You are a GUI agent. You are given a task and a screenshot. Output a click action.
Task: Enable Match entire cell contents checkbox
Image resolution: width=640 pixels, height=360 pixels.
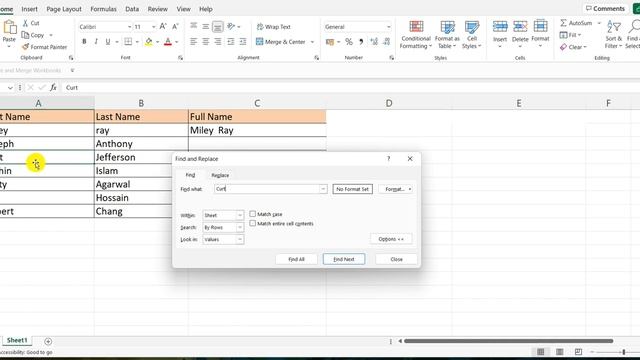click(253, 223)
